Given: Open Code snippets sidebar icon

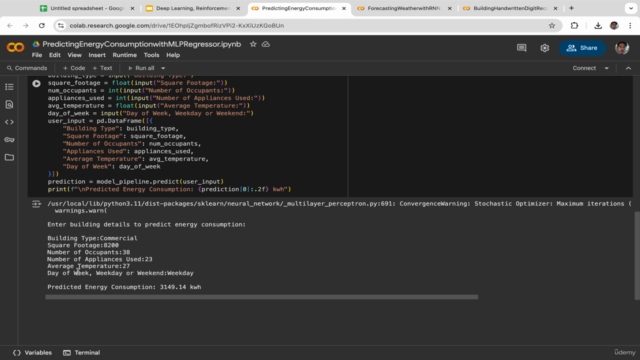Looking at the screenshot, I should tap(9, 122).
